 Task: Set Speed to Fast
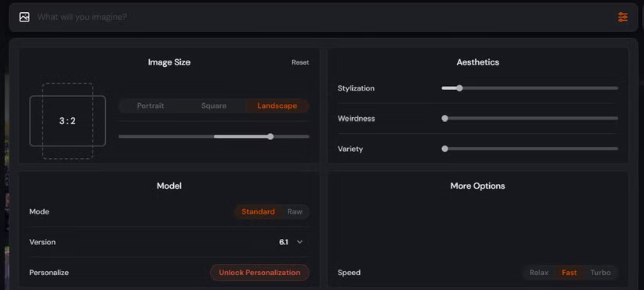click(569, 273)
